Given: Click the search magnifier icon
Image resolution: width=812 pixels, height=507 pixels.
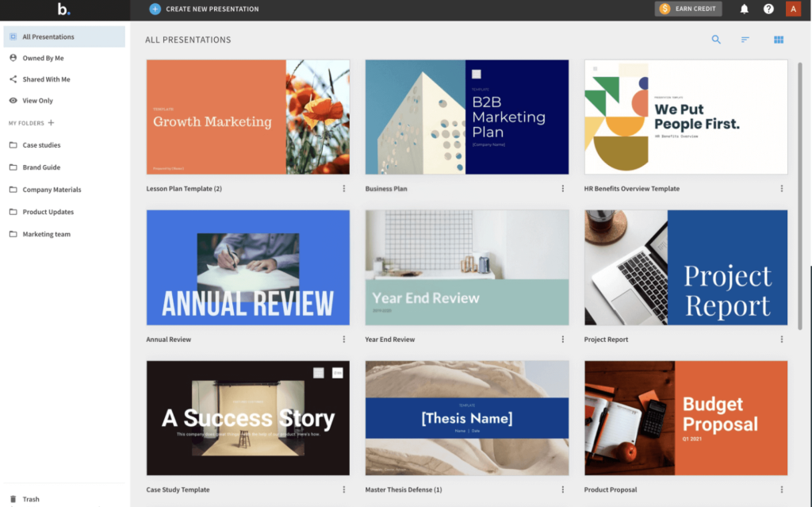Looking at the screenshot, I should click(x=716, y=40).
